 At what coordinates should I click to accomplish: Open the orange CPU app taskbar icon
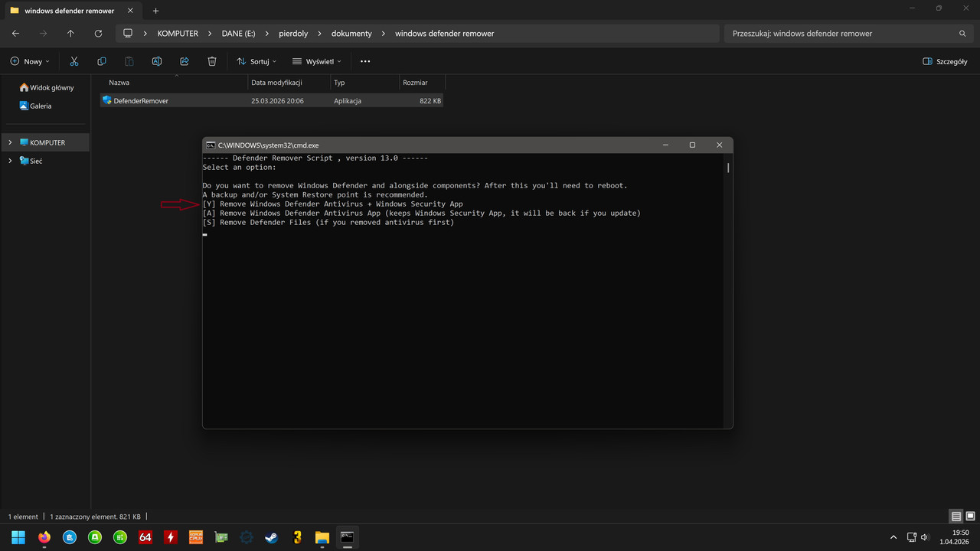tap(195, 537)
